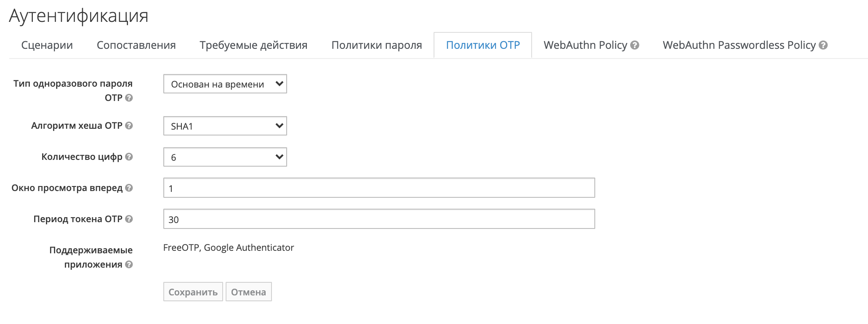Select the OTP token period field showing 30

point(379,219)
